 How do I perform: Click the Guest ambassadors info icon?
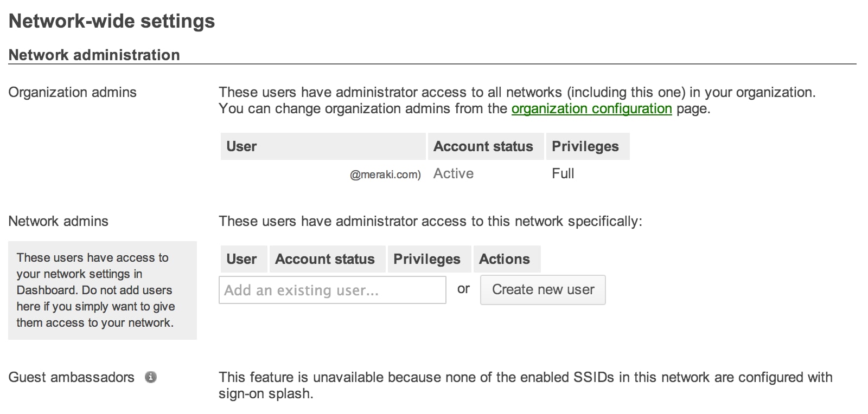(x=151, y=377)
